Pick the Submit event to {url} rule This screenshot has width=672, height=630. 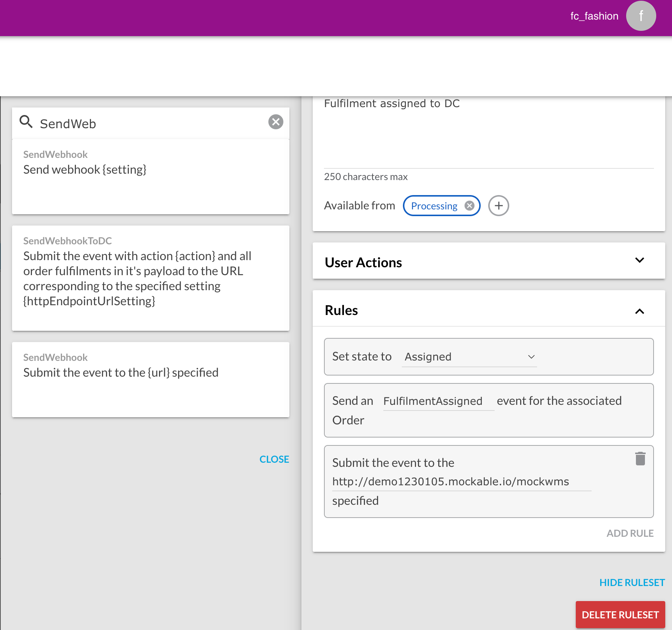click(150, 380)
